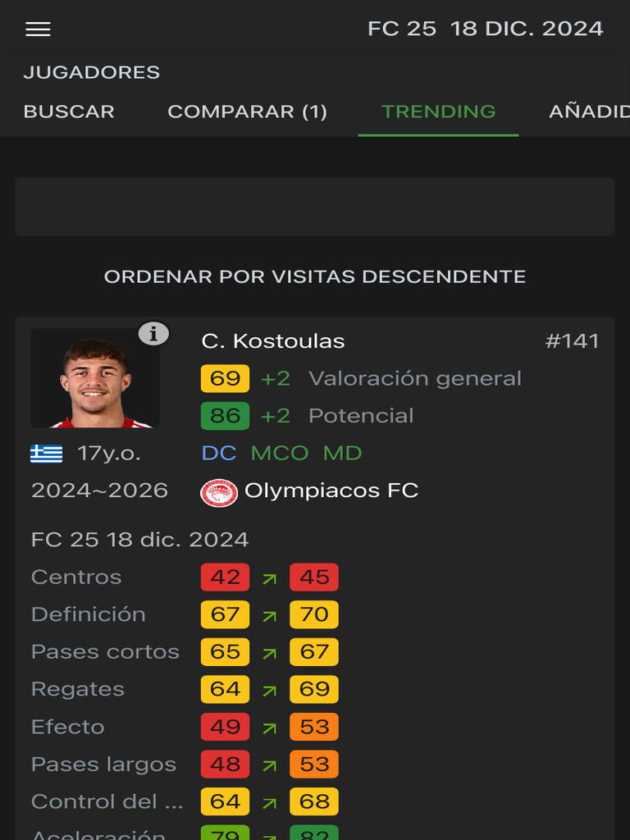The height and width of the screenshot is (840, 630).
Task: Click the green 86 potential rating badge
Action: (x=225, y=416)
